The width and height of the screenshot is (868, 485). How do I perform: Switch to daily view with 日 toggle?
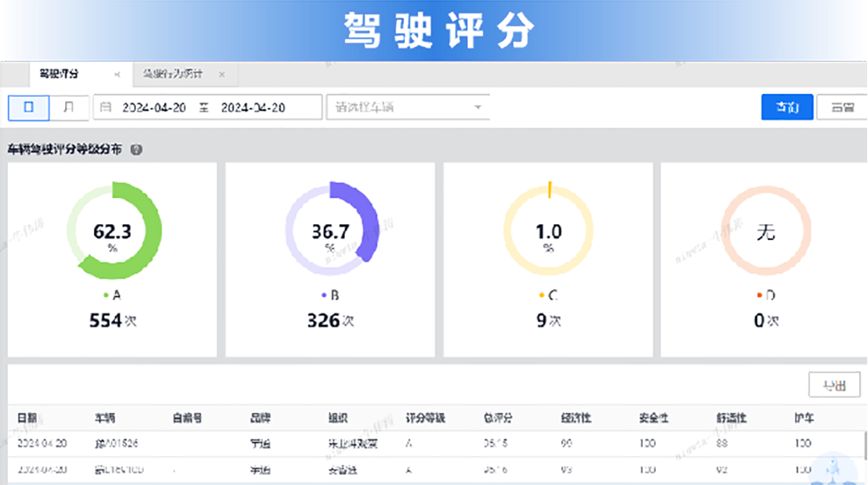point(29,108)
